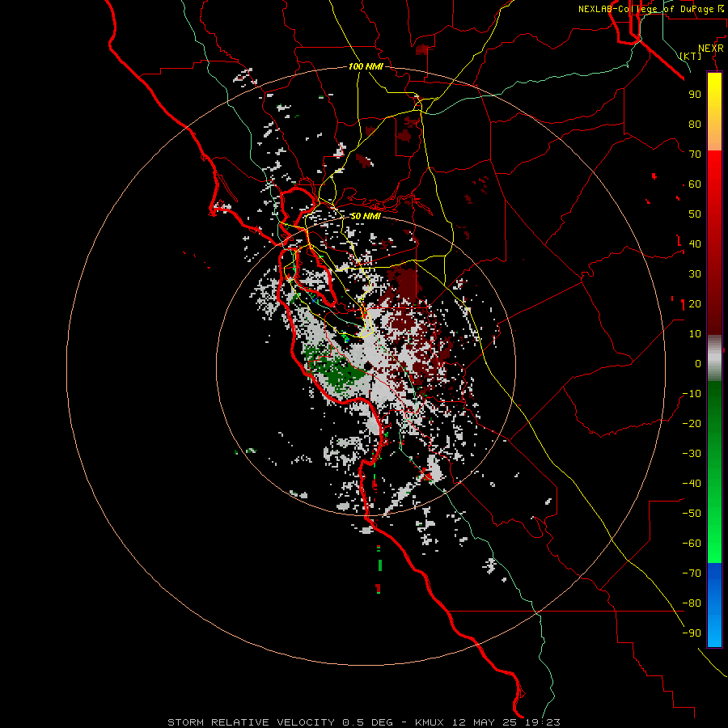Click the "10" velocity scale label
This screenshot has height=728, width=728.
695,334
